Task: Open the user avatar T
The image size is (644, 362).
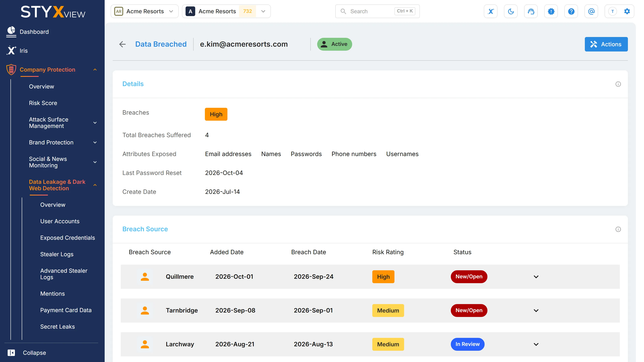Action: click(612, 11)
